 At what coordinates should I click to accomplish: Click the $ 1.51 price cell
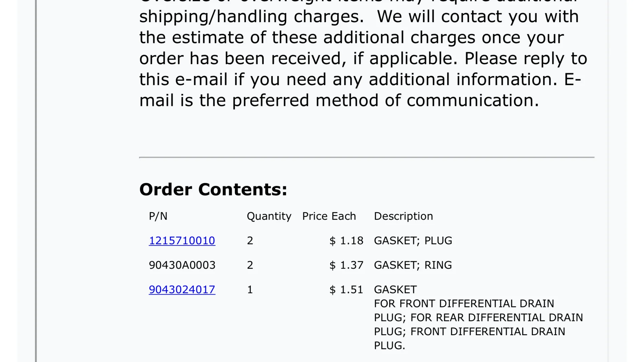346,290
